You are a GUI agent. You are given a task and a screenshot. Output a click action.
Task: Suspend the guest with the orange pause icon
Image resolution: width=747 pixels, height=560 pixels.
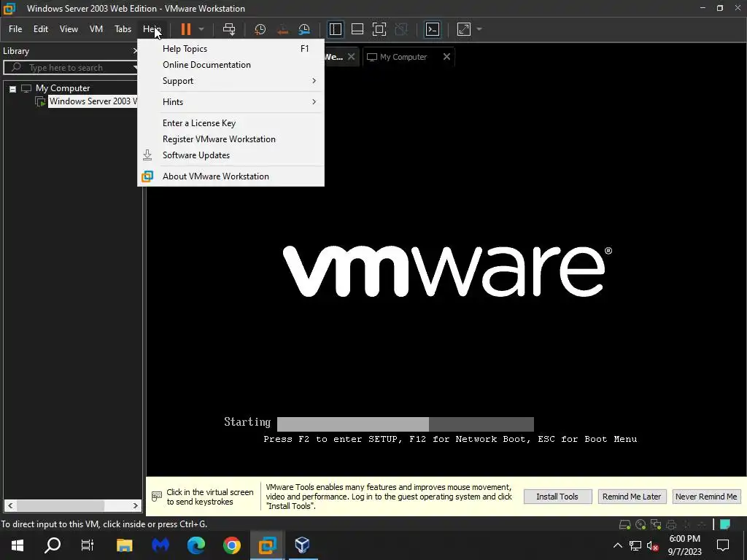186,29
